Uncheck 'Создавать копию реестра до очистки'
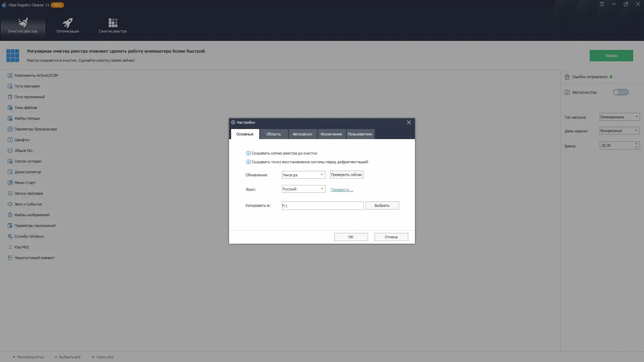Image resolution: width=644 pixels, height=362 pixels. click(248, 153)
